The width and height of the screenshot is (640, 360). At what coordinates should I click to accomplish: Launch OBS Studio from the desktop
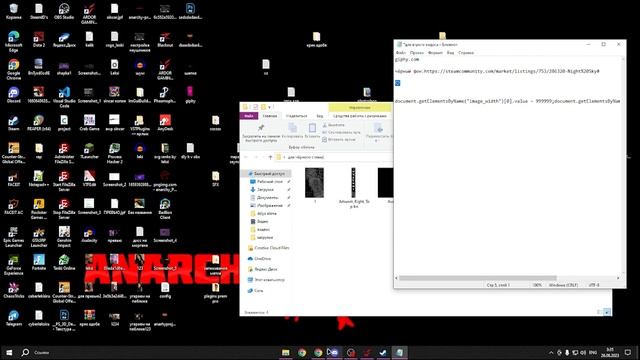pos(64,11)
